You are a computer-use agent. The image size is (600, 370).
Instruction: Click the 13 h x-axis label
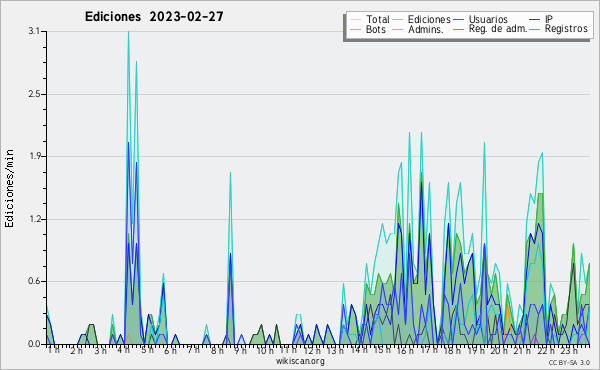click(335, 350)
